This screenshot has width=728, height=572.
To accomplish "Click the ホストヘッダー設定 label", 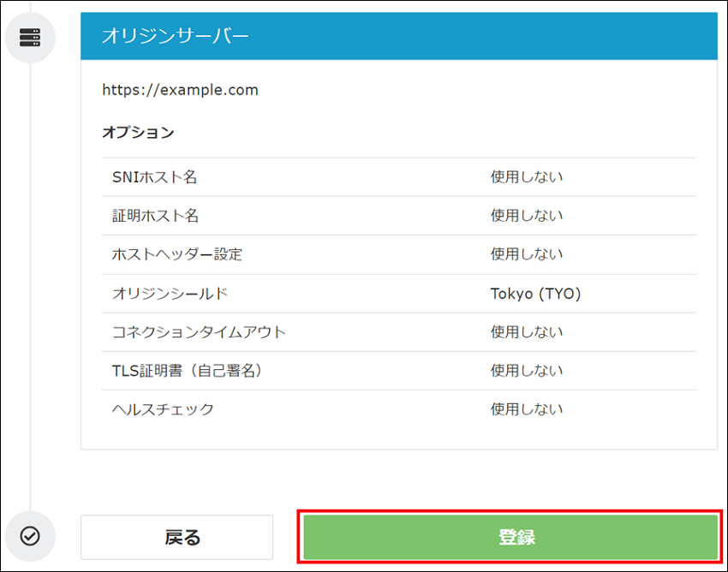I will pos(174,253).
